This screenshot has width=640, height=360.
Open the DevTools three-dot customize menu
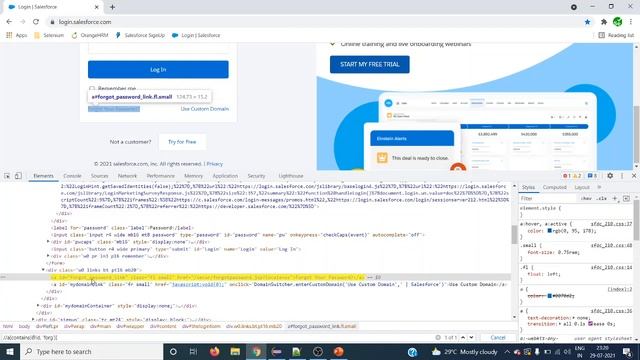pos(622,176)
